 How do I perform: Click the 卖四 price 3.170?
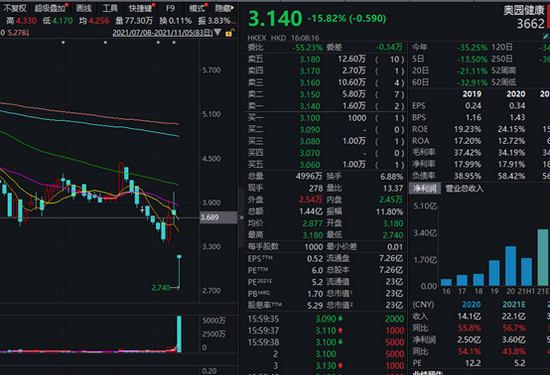(310, 71)
